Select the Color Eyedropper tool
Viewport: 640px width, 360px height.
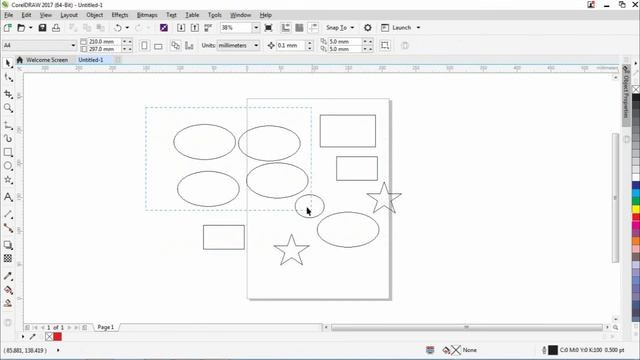[x=8, y=276]
